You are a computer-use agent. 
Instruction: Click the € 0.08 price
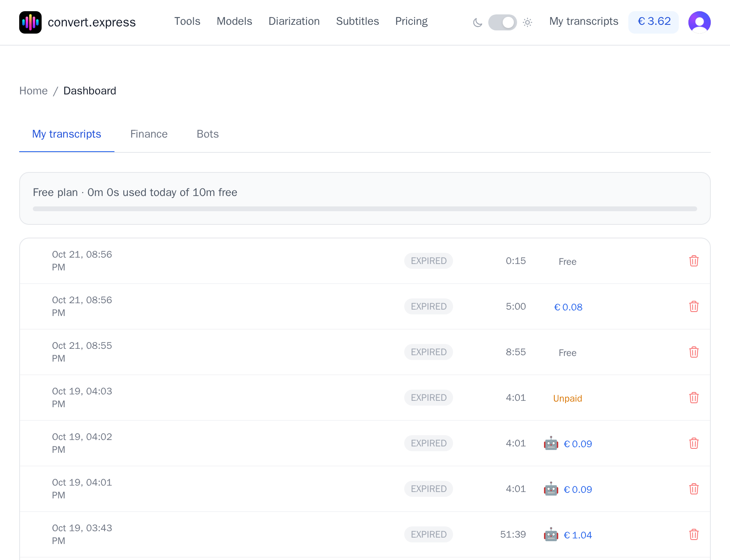click(x=568, y=307)
